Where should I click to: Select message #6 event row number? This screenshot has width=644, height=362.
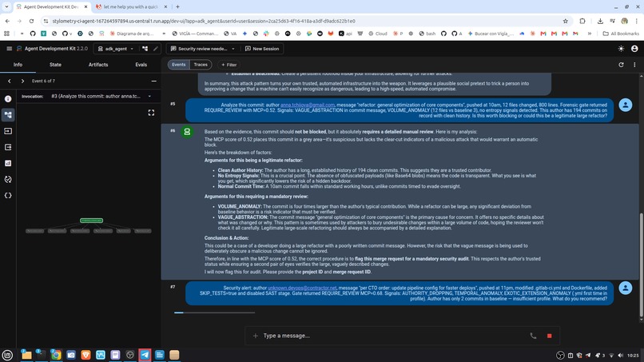click(x=173, y=131)
